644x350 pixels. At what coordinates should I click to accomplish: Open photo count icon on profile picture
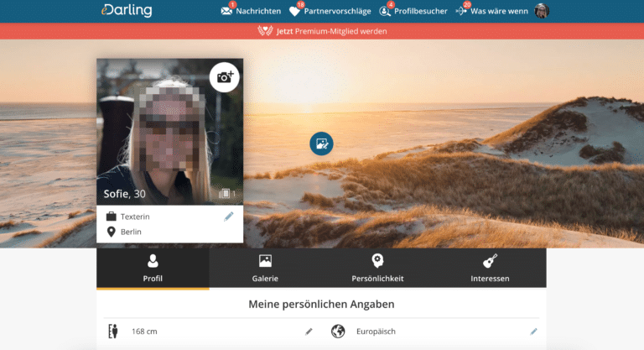pos(226,194)
